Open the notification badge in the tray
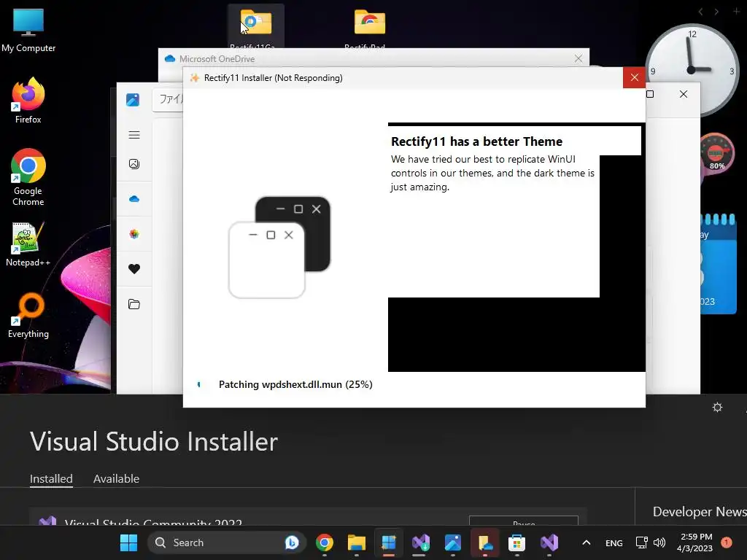Image resolution: width=747 pixels, height=560 pixels. click(727, 542)
